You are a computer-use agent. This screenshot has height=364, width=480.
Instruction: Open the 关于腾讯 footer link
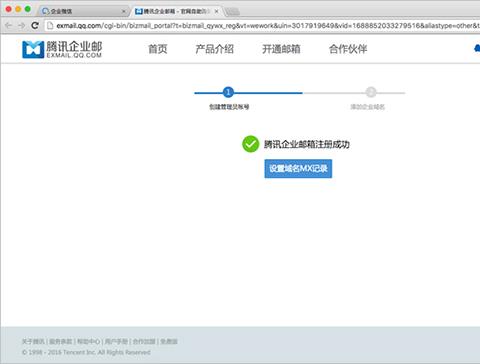[x=33, y=341]
